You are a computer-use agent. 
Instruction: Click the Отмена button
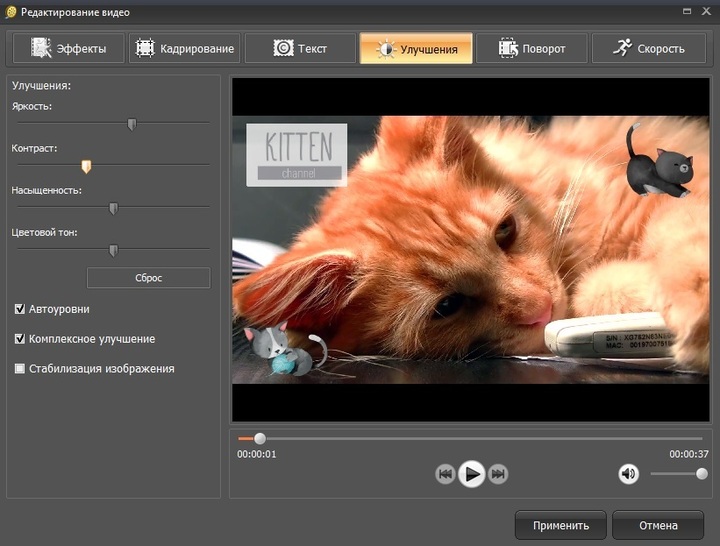tap(658, 525)
